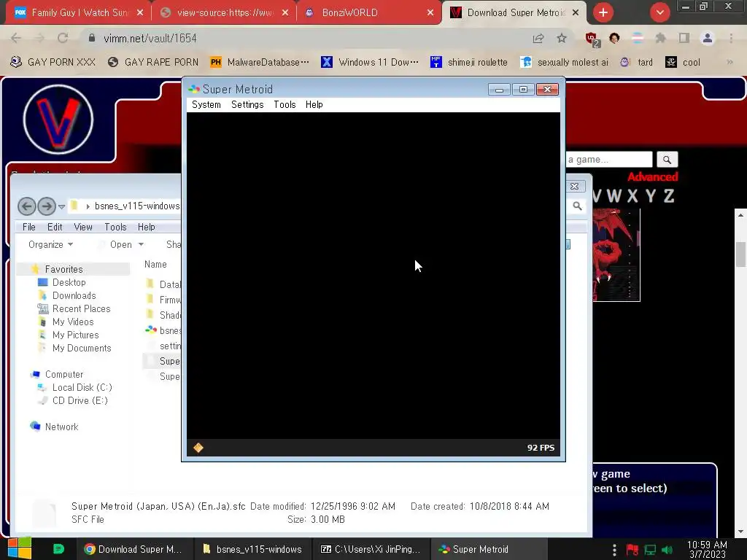This screenshot has height=560, width=747.
Task: Click the Windows Start button
Action: tap(20, 549)
